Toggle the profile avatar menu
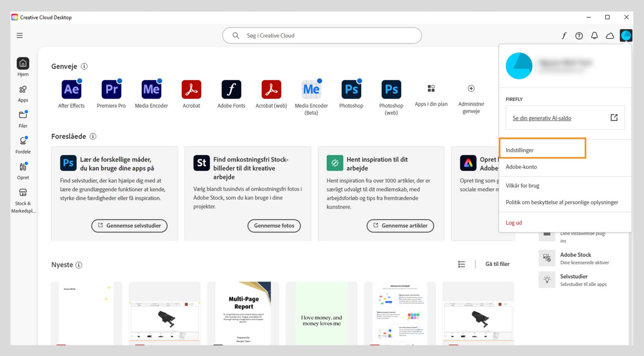Image resolution: width=644 pixels, height=356 pixels. pyautogui.click(x=626, y=36)
